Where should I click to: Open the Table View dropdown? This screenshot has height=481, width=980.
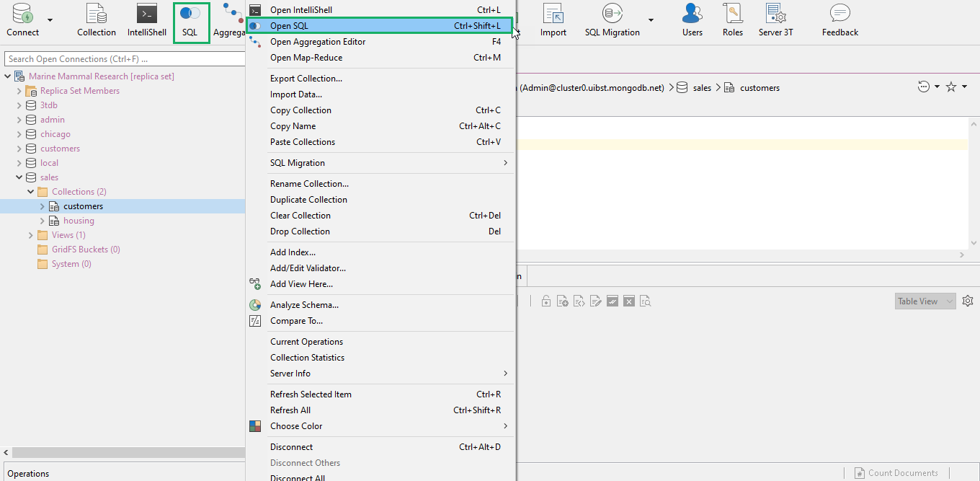(x=925, y=301)
